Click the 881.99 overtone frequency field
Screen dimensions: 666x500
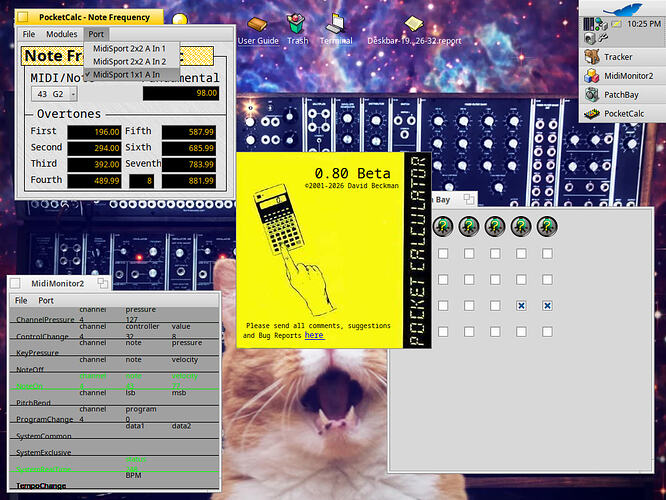(189, 181)
